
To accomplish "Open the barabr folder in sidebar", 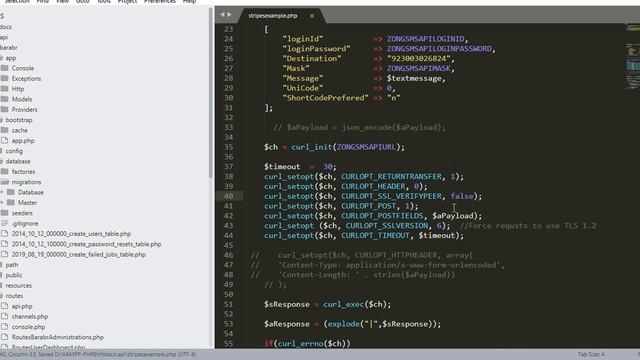I will click(x=9, y=47).
